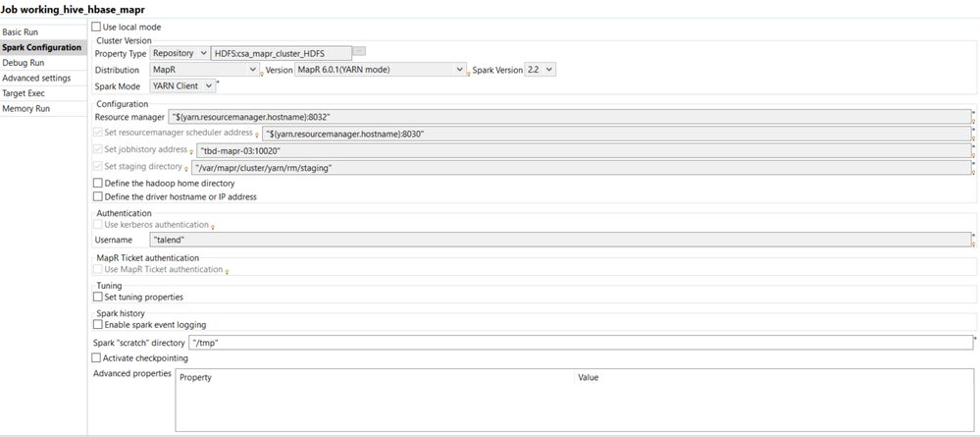Screen dimensions: 980x437
Task: Go to the Target Exec tab
Action: pos(43,93)
